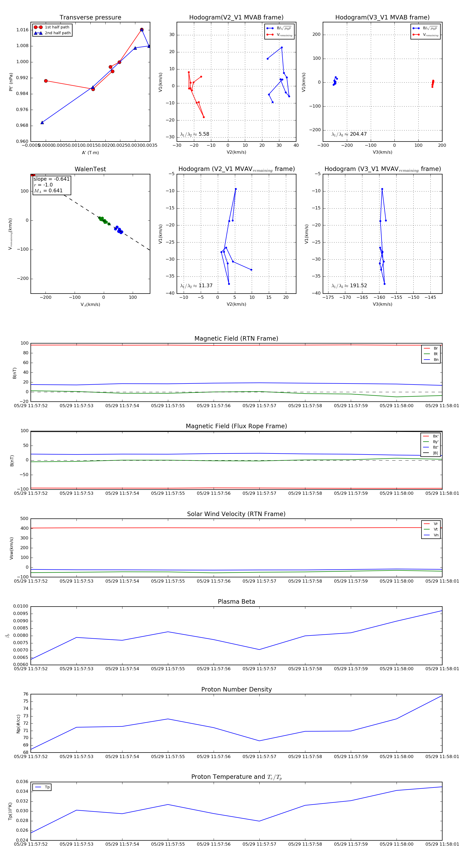This screenshot has height=868, width=473.
Task: Click 'Solar Wind Velocity (RTN Frame)' title
Action: tap(236, 514)
